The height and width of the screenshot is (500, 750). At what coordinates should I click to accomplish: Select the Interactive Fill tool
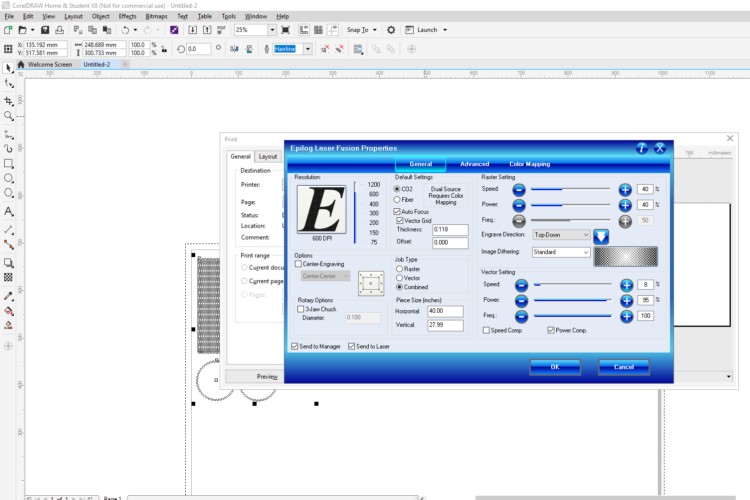[x=8, y=311]
